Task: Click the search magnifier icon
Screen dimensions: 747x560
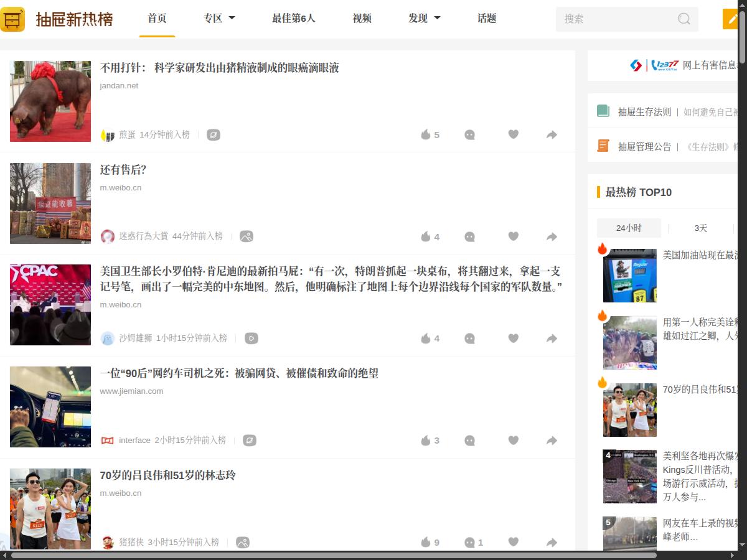Action: 684,19
